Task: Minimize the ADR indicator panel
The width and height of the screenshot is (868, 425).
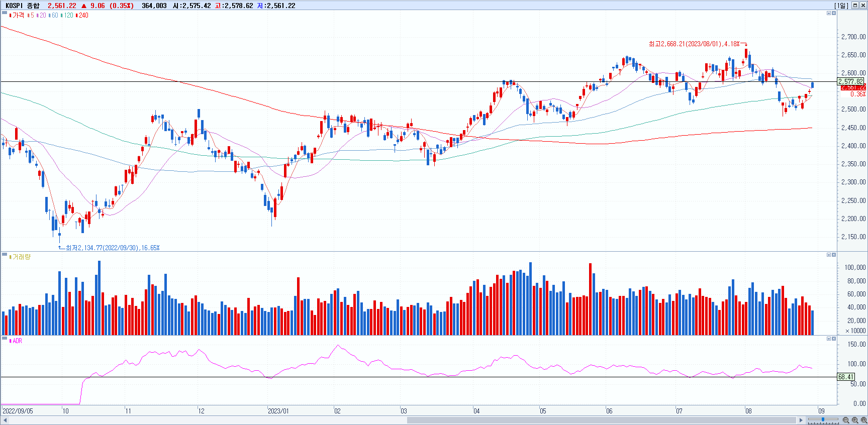Action: coord(829,339)
